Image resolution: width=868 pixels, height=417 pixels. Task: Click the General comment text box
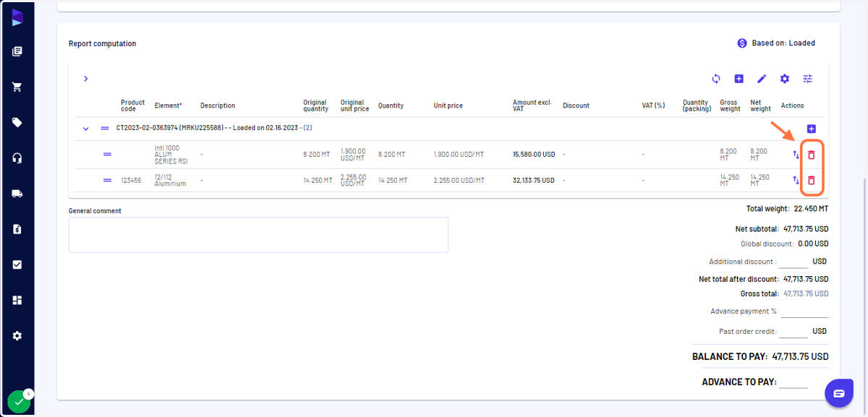pos(258,235)
